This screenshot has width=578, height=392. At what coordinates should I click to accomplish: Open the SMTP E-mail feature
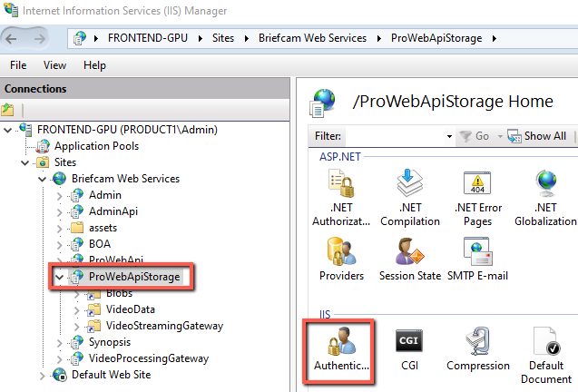[x=477, y=260]
